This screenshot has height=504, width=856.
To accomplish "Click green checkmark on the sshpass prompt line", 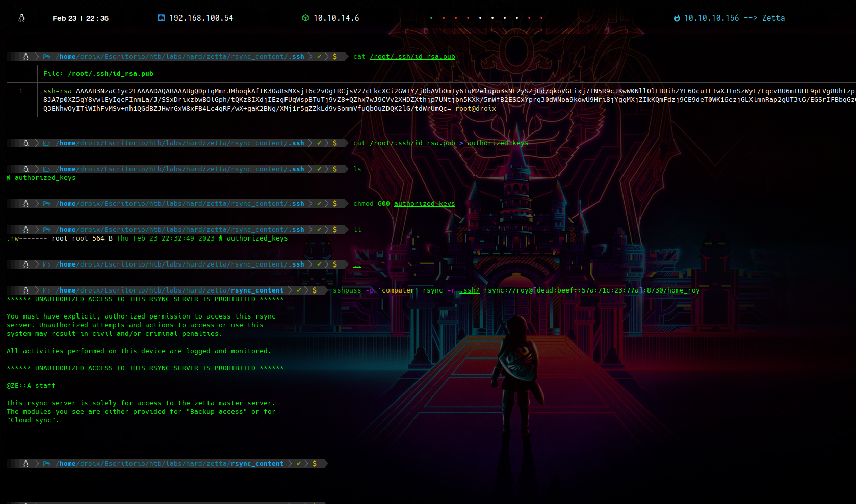I will click(299, 290).
